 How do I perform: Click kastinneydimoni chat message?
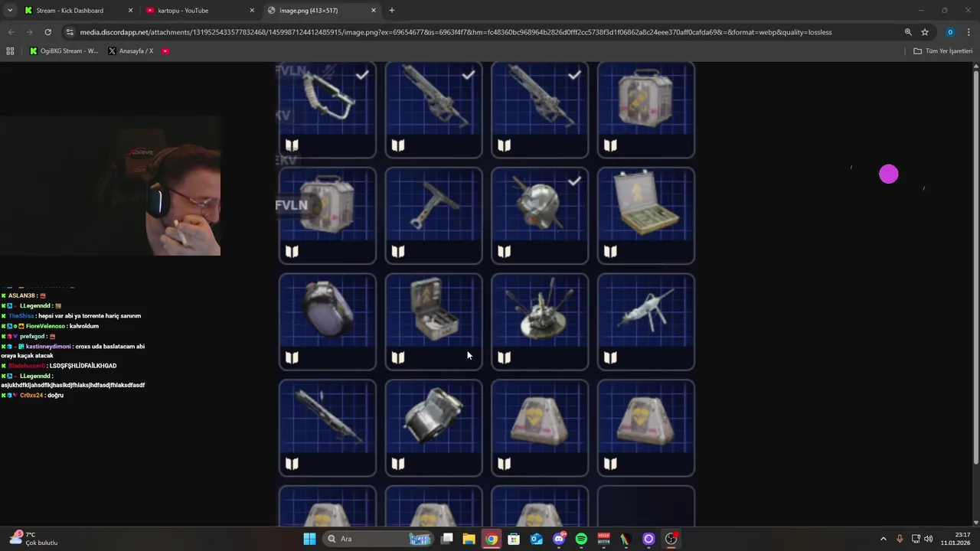tap(73, 351)
